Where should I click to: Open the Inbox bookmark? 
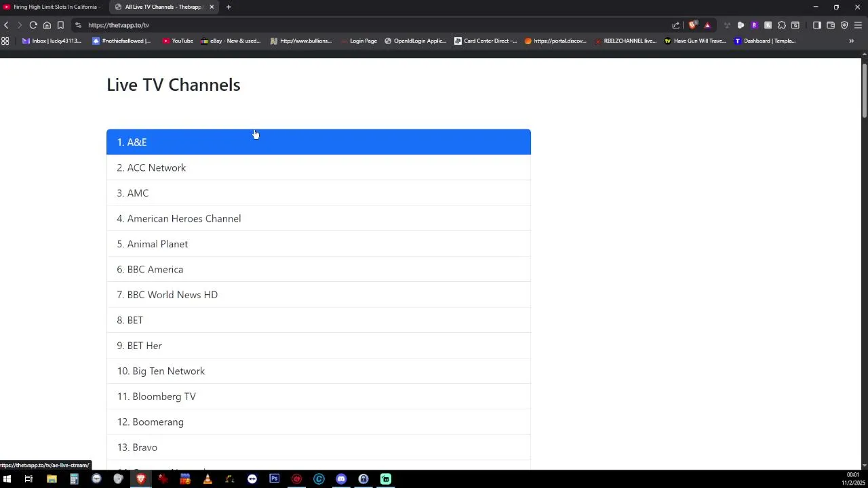click(x=52, y=41)
